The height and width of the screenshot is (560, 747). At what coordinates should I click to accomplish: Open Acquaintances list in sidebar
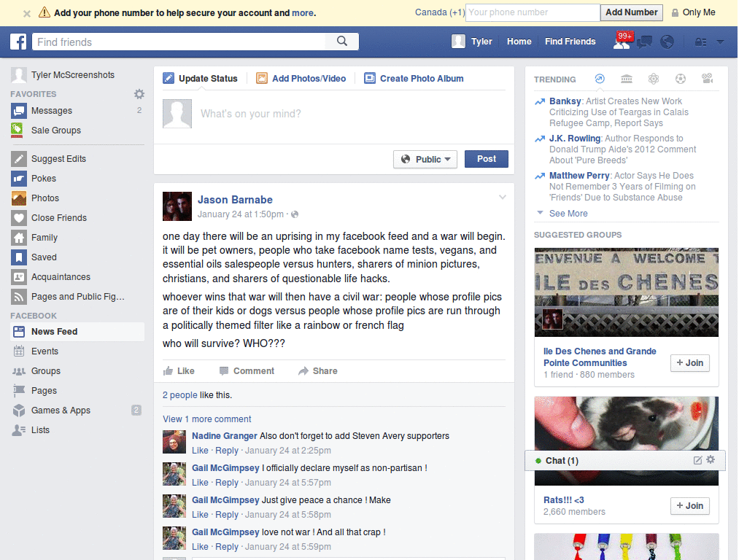pos(77,276)
